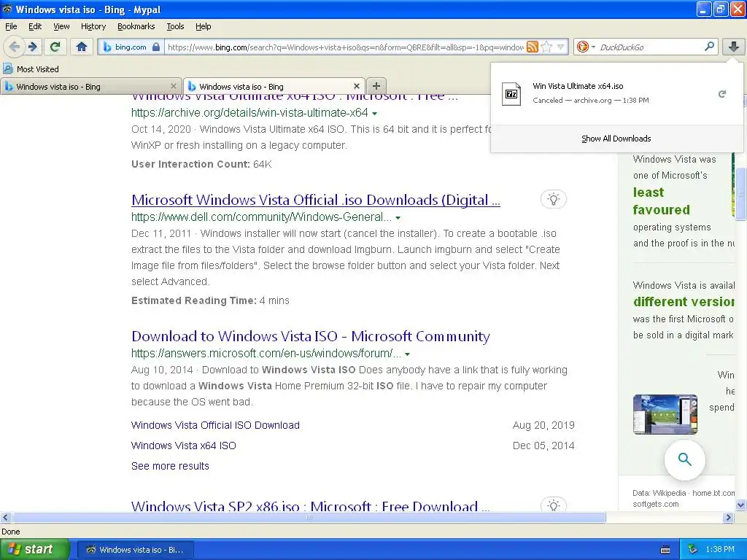Open Microsoft Windows Vista Official .iso Downloads link
This screenshot has height=560, width=747.
(315, 200)
